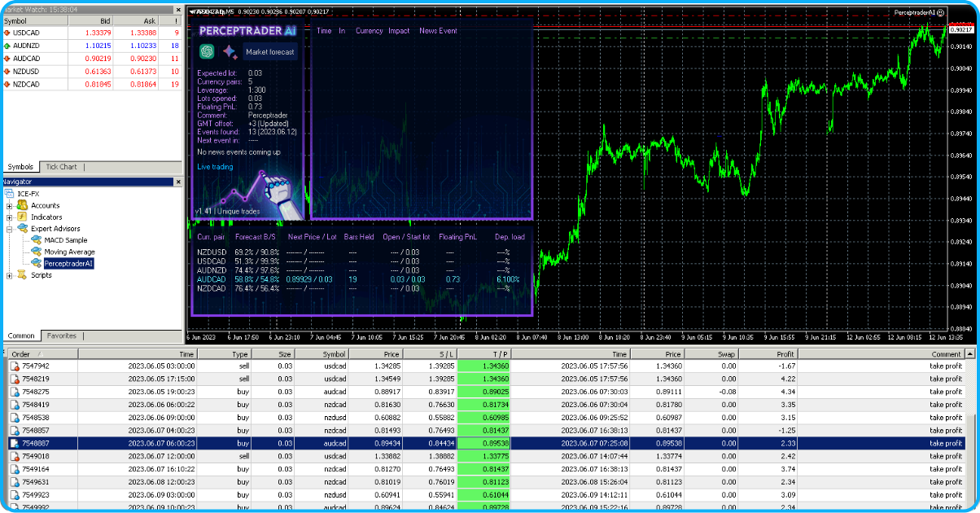Click the Moving Average expert advisor icon

(37, 252)
